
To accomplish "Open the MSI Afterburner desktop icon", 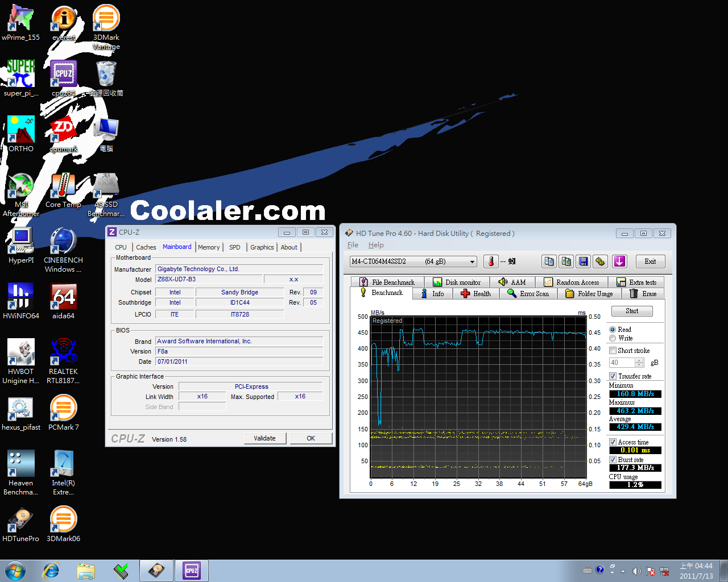I will pos(21,195).
